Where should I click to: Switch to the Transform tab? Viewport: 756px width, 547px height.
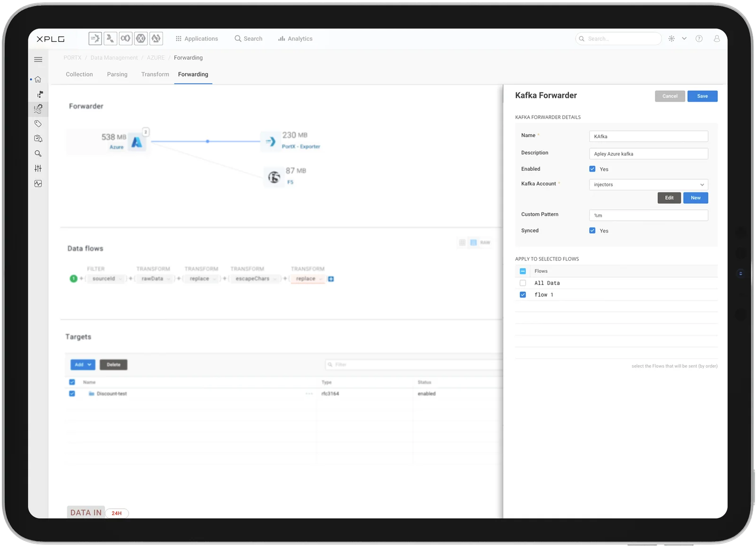(x=155, y=74)
